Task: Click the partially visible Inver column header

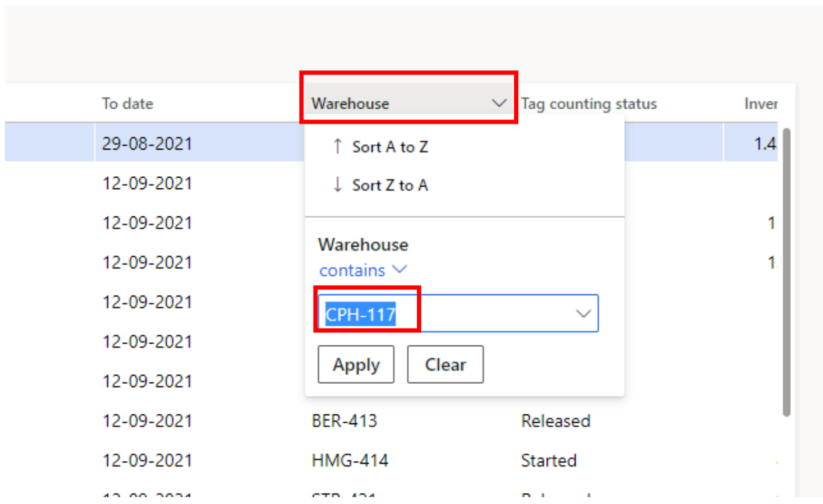Action: tap(761, 104)
